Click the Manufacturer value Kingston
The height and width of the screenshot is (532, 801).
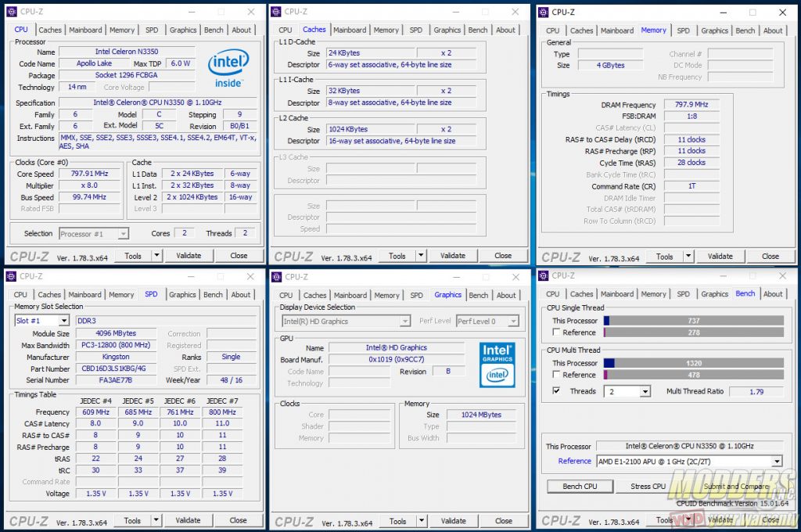point(116,357)
